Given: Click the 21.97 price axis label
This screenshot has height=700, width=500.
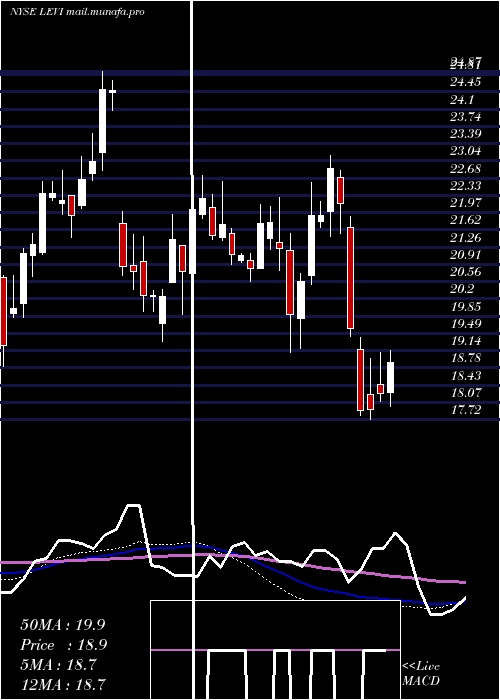Looking at the screenshot, I should pyautogui.click(x=465, y=203).
